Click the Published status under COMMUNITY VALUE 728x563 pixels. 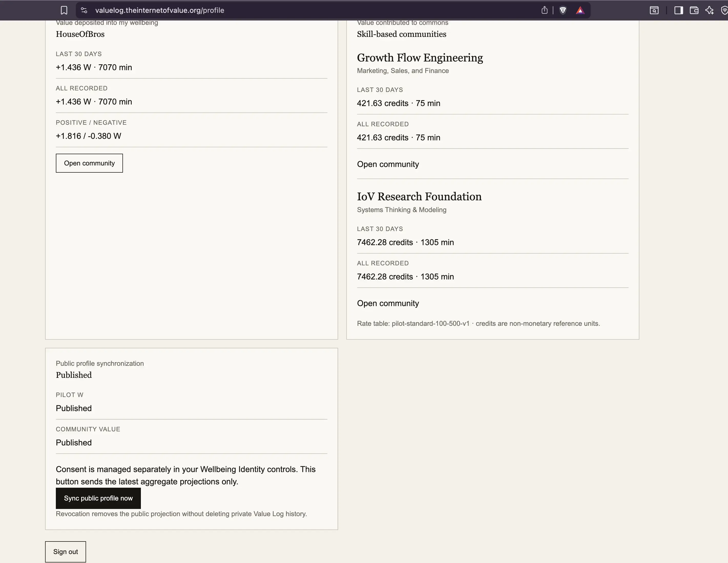74,443
